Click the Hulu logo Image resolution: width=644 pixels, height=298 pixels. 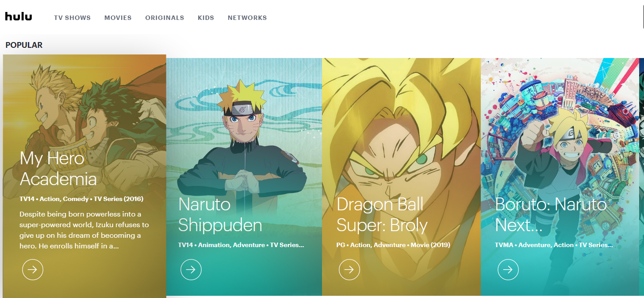(x=19, y=17)
